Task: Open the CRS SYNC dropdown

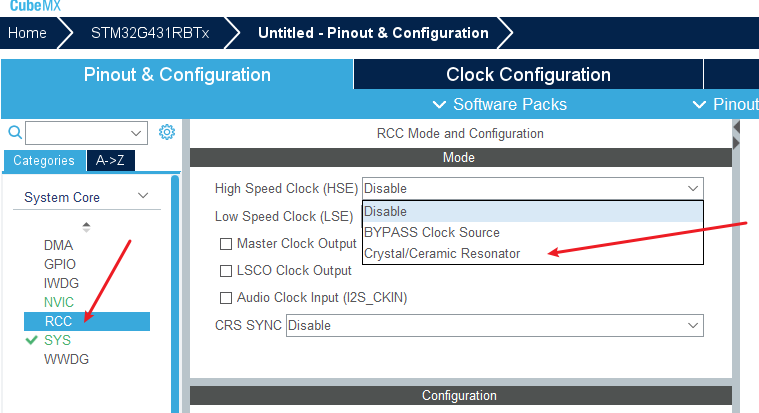Action: pyautogui.click(x=495, y=325)
